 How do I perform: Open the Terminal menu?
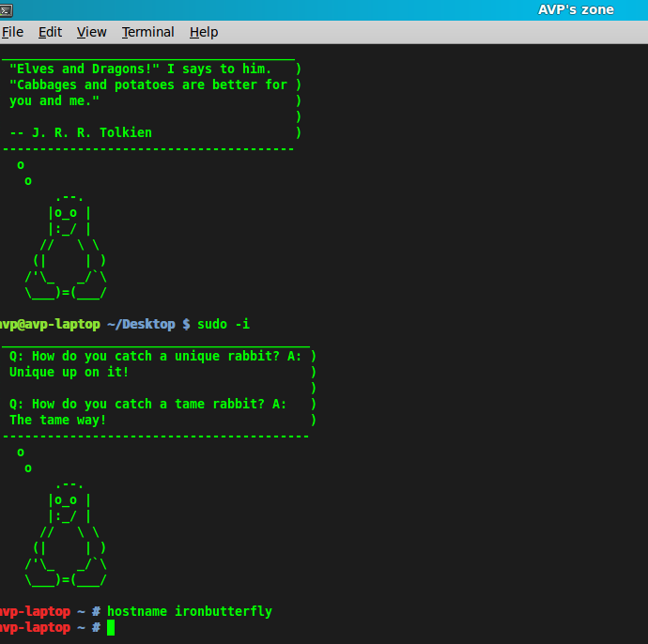pyautogui.click(x=148, y=32)
